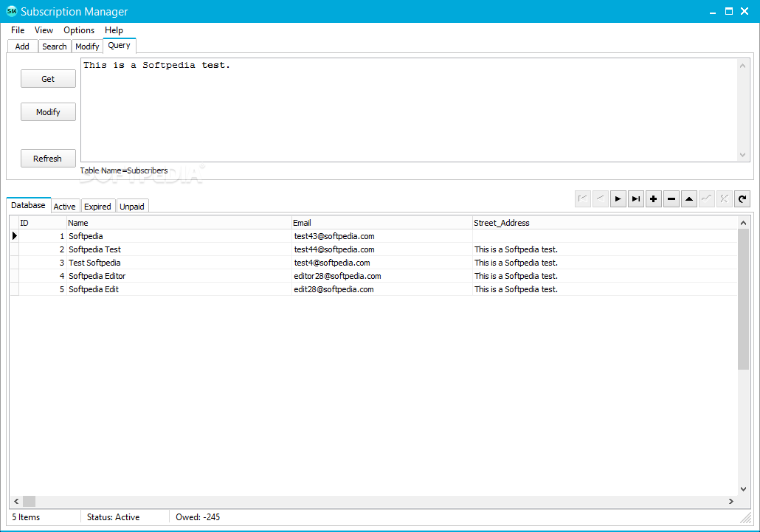This screenshot has width=760, height=532.
Task: Click email test44@softpedia.com
Action: pos(334,249)
